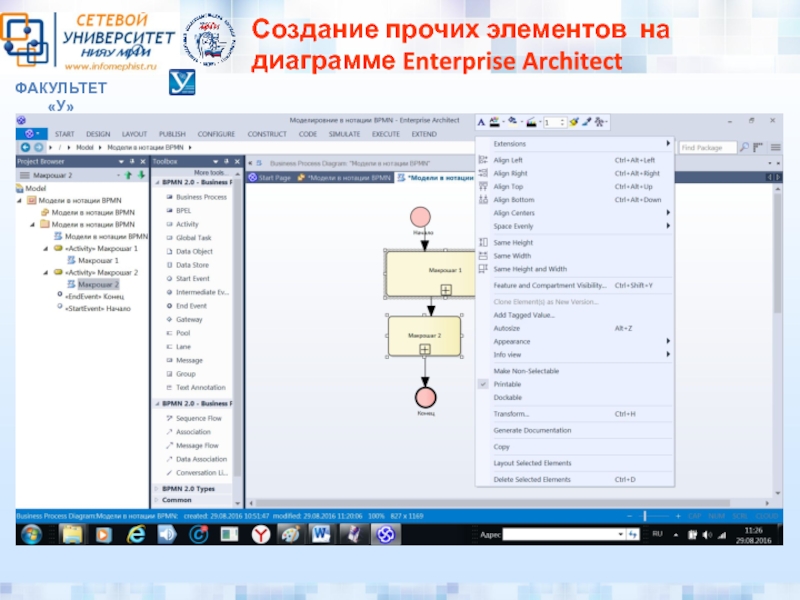Select Same Height and Width option
This screenshot has height=600, width=800.
(530, 269)
